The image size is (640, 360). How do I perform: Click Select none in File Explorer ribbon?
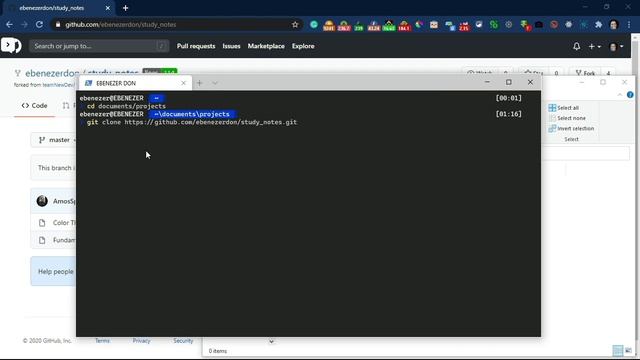[567, 118]
